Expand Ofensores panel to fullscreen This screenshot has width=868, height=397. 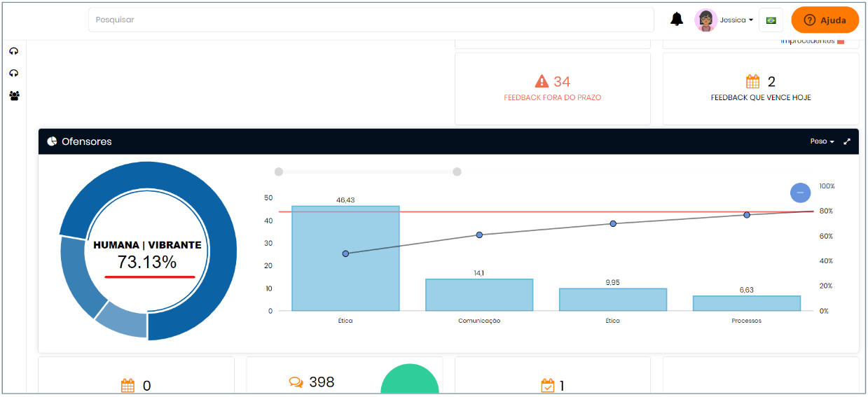coord(847,141)
